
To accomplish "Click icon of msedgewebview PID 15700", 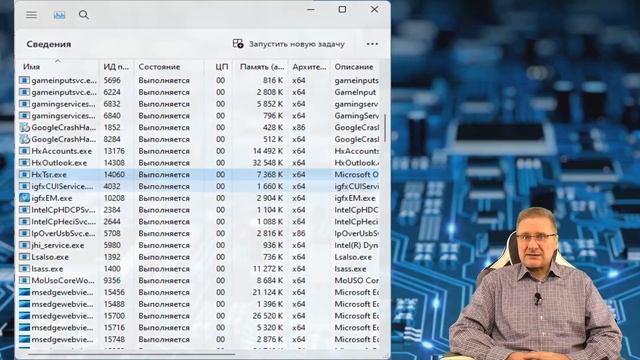I will tap(24, 316).
